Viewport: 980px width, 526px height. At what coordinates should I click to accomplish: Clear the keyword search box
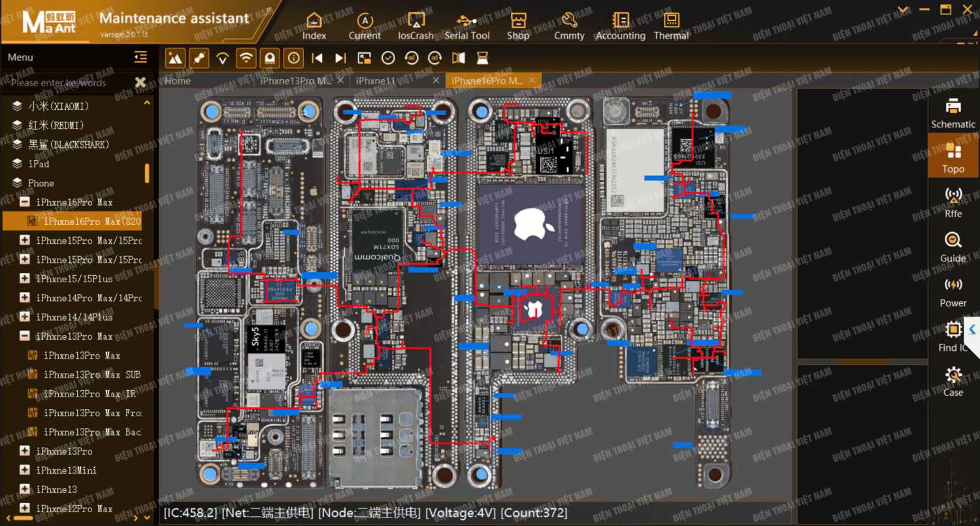[x=140, y=82]
